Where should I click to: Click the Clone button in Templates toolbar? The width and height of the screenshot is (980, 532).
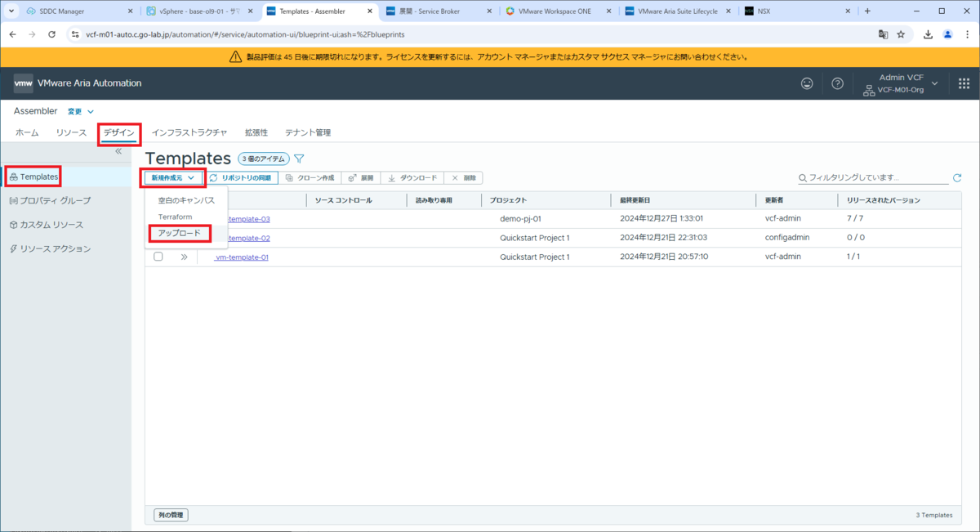pos(310,177)
